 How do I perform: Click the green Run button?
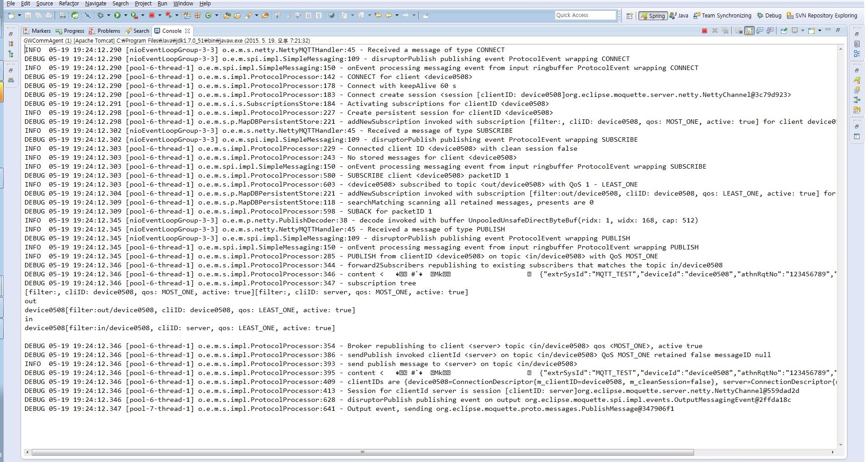click(117, 16)
